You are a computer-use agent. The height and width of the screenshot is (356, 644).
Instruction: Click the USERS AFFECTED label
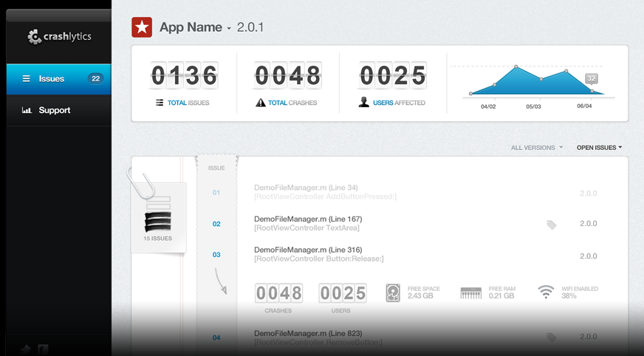point(399,103)
